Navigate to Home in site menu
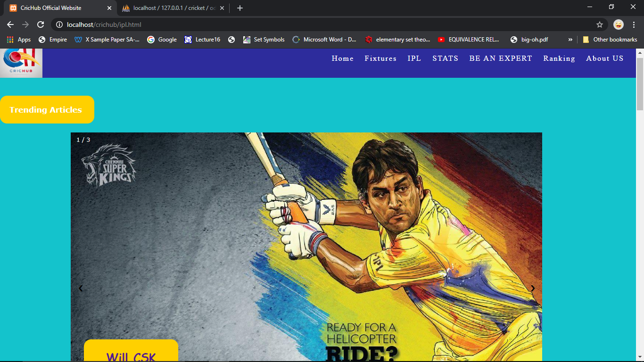Image resolution: width=644 pixels, height=362 pixels. [343, 58]
